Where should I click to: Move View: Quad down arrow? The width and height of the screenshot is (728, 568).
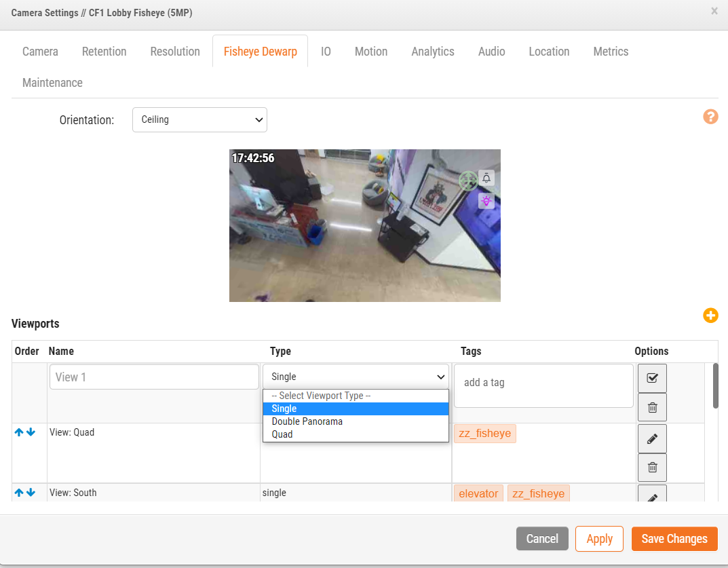pos(31,432)
